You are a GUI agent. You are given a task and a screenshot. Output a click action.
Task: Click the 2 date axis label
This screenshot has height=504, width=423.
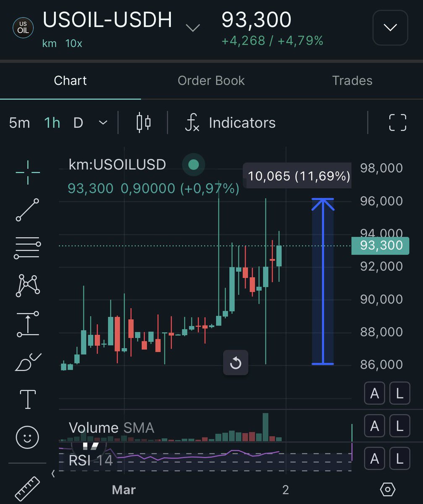click(286, 489)
